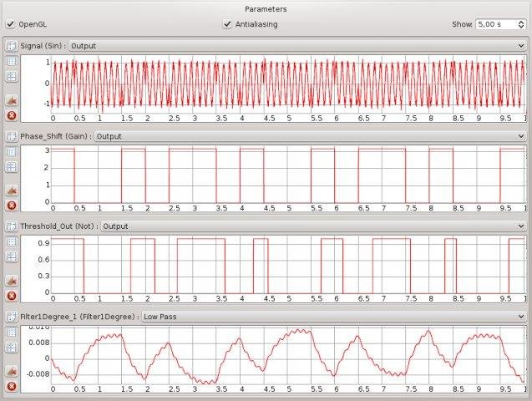Click the clear icon in Phase_Shift plot
This screenshot has height=401, width=532.
click(12, 190)
